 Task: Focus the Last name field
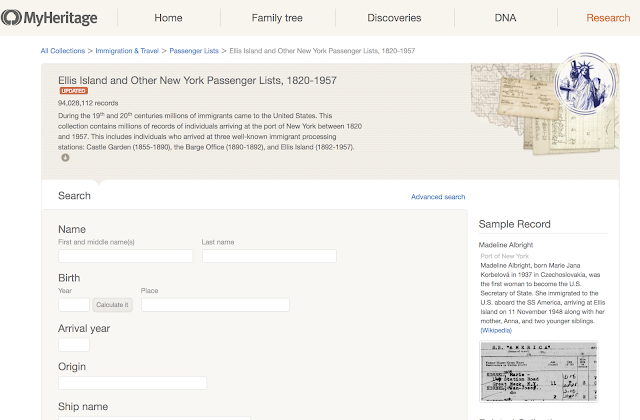coord(269,256)
